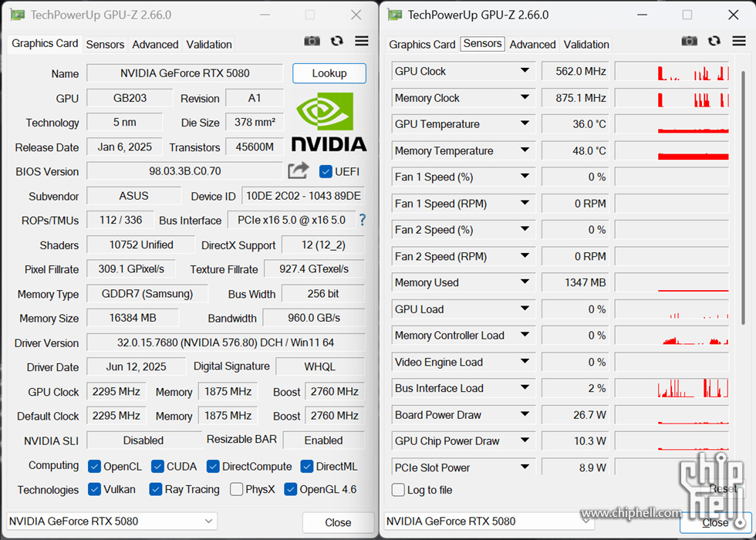Screen dimensions: 756x540
Task: Open the Memory Clock sensor dropdown arrow
Action: coord(525,97)
